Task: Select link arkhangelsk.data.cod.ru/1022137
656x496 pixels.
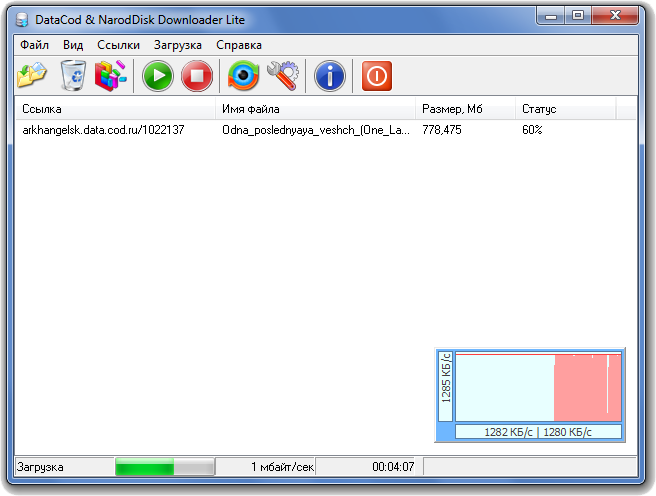Action: [x=103, y=130]
